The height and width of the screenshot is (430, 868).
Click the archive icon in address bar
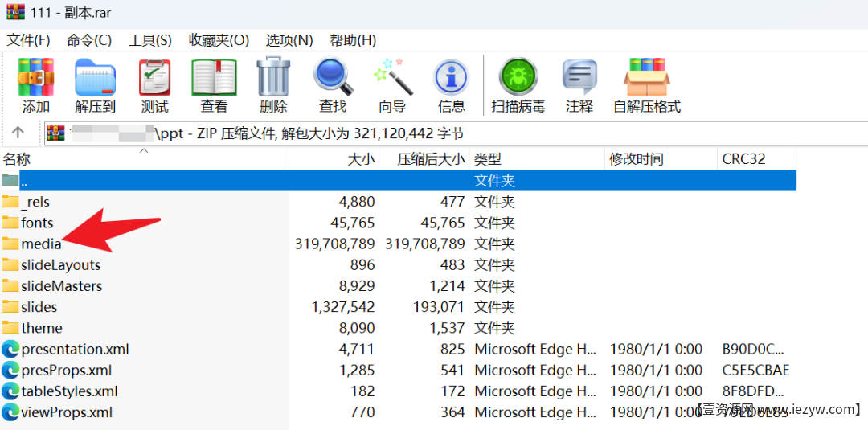(x=55, y=133)
